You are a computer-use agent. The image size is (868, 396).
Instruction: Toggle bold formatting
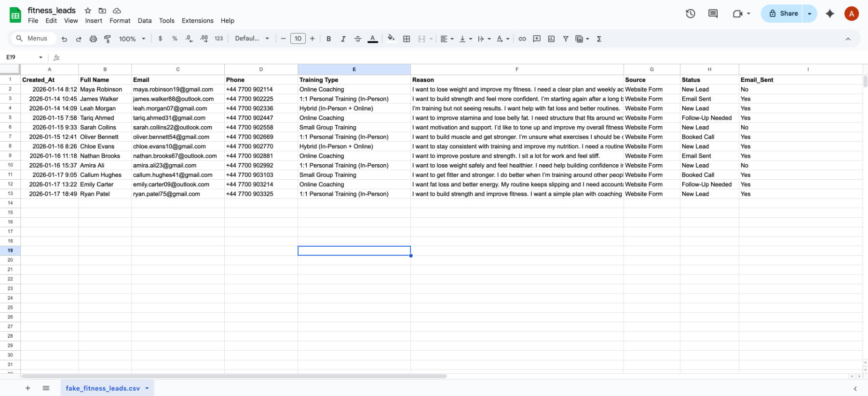tap(328, 39)
